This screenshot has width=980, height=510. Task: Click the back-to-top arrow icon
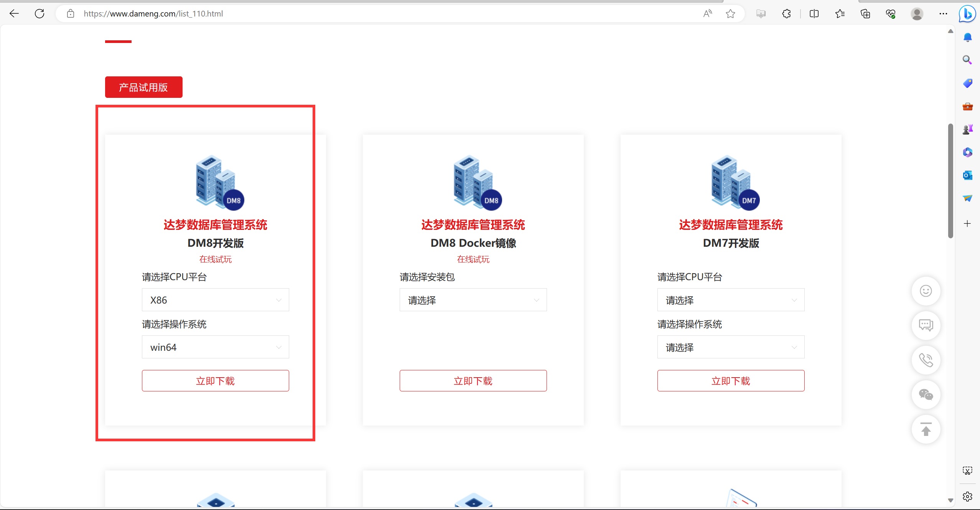point(926,429)
